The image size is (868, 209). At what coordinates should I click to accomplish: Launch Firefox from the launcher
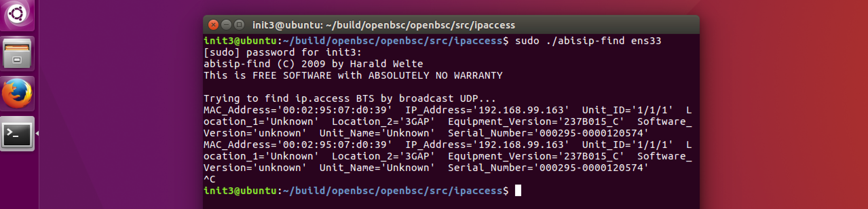click(x=17, y=93)
